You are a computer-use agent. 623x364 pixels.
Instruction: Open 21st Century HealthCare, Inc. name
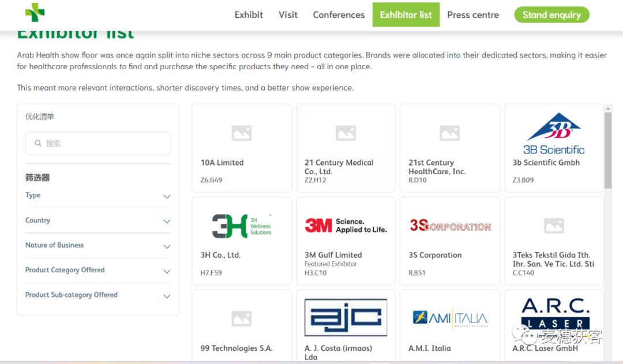click(437, 167)
